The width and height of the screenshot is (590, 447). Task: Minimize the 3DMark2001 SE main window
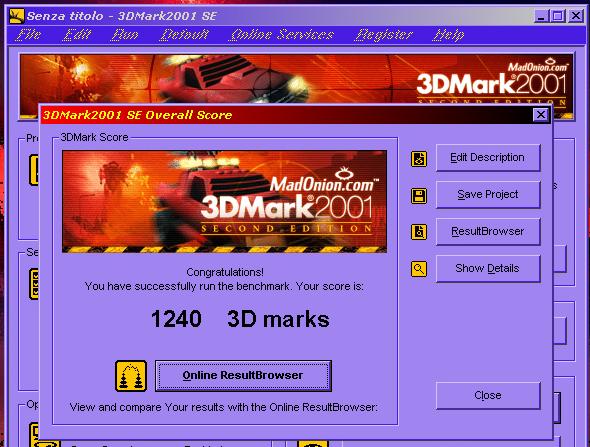point(541,16)
